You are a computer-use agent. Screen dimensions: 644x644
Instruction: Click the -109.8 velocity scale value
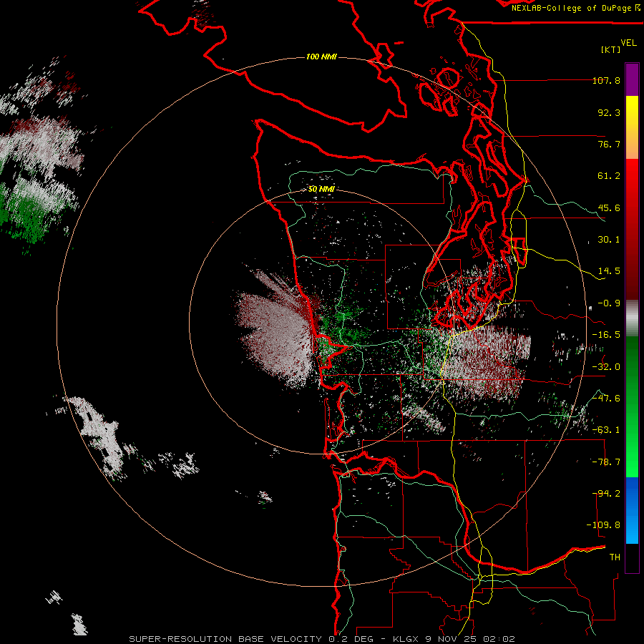point(604,525)
